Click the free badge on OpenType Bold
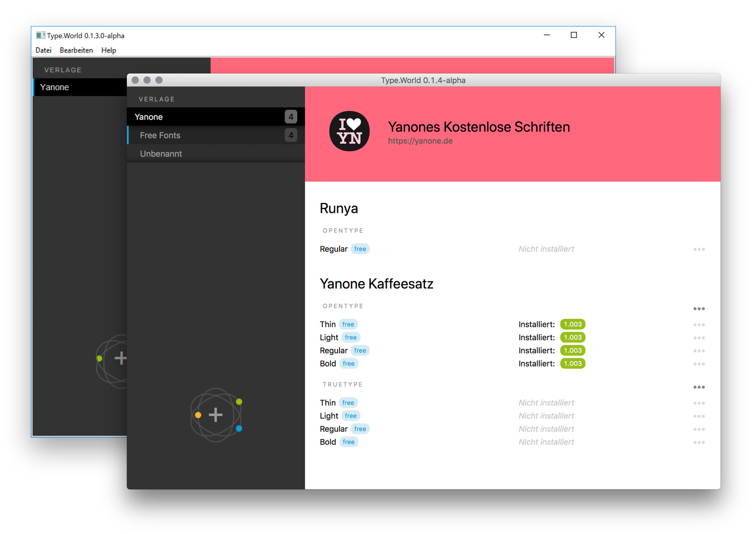756x534 pixels. click(x=349, y=363)
